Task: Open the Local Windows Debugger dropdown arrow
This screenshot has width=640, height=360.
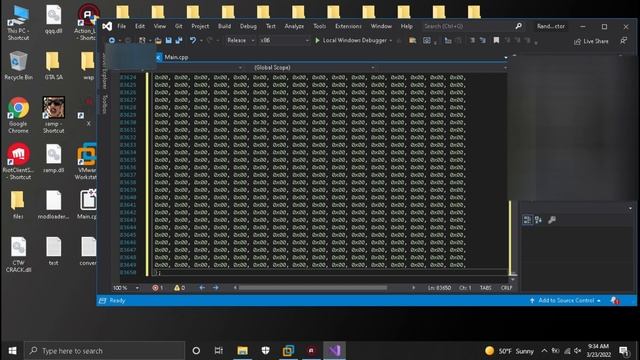Action: pyautogui.click(x=391, y=40)
